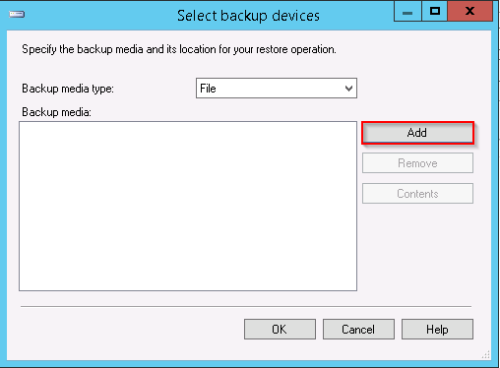Click the horizontal separator above OK button
The image size is (500, 368).
pyautogui.click(x=246, y=306)
